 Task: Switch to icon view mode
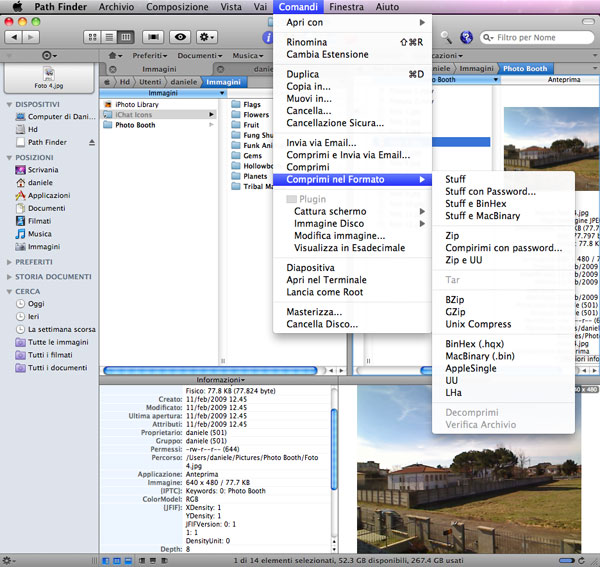[92, 37]
